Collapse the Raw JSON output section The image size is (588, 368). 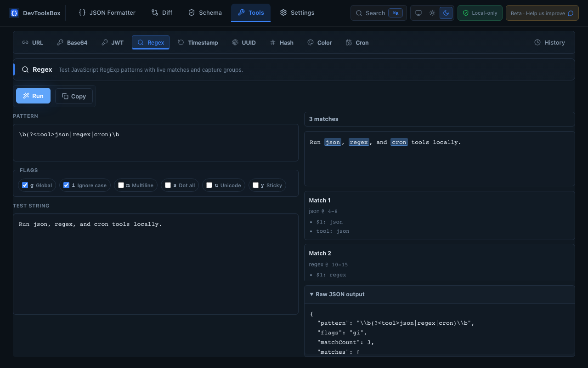(440, 294)
